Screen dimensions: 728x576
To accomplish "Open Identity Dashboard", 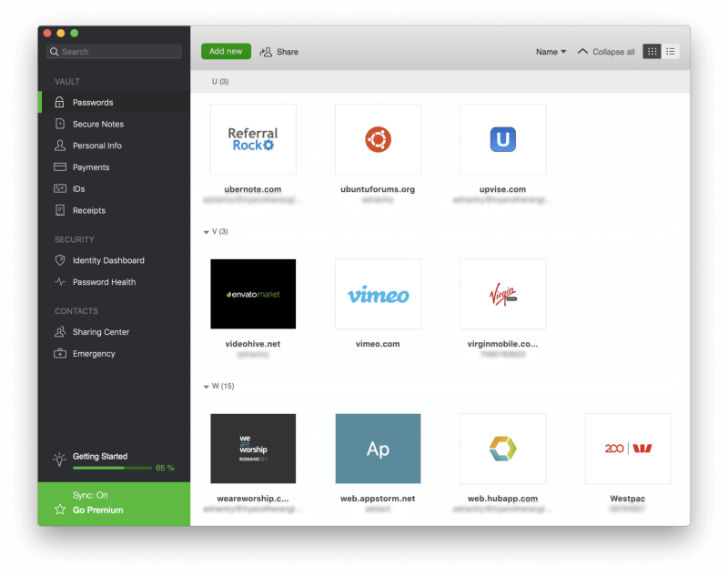I will (x=115, y=260).
